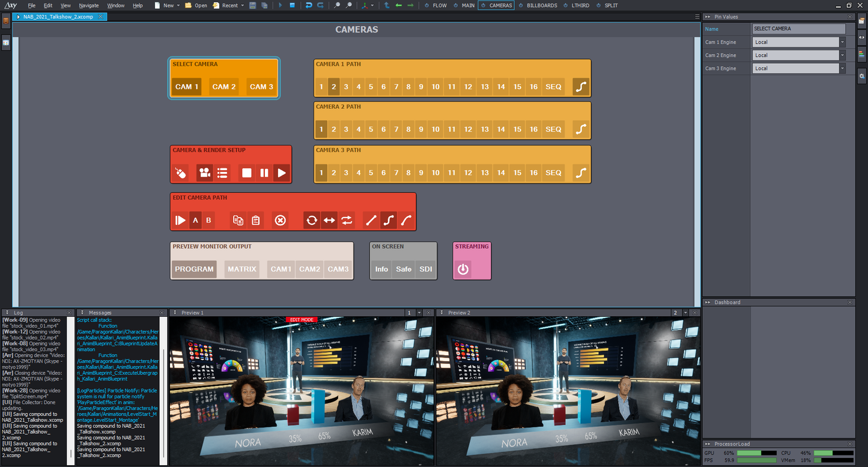Image resolution: width=868 pixels, height=467 pixels.
Task: Click the paste clipboard icon in Edit Camera Path
Action: (x=256, y=221)
